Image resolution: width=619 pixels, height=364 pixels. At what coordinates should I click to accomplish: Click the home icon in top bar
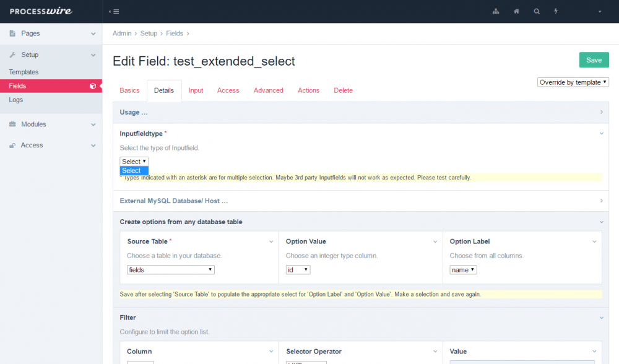pos(516,12)
